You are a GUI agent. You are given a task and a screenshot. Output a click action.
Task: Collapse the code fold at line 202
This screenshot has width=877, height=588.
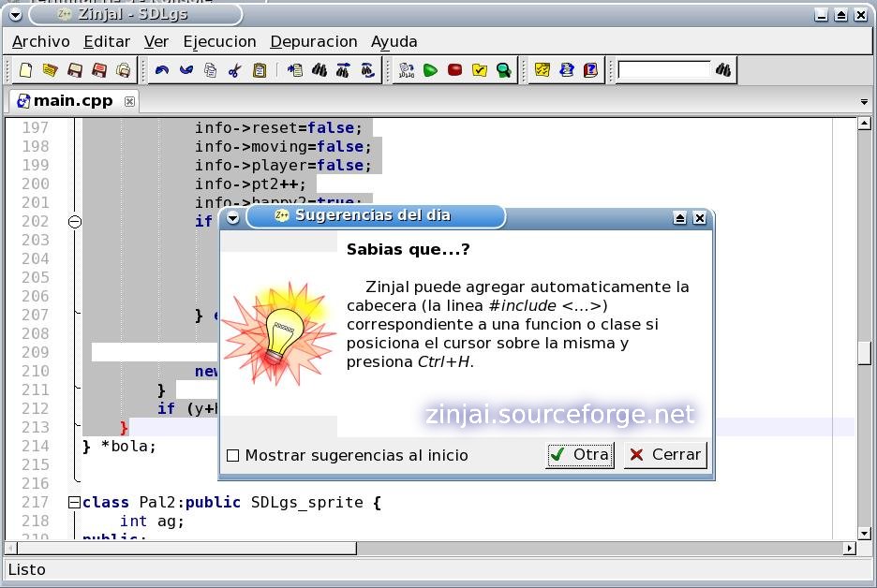click(x=75, y=222)
